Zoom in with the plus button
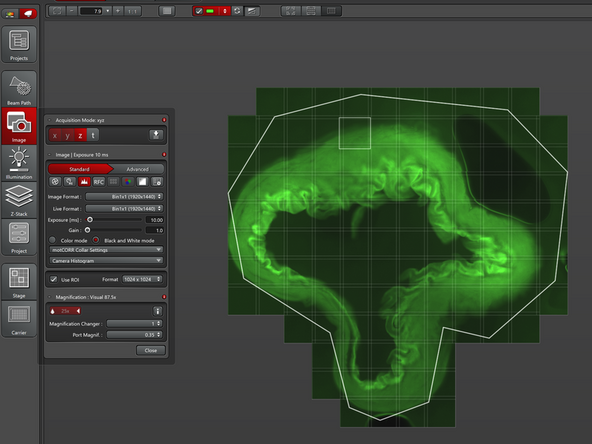The image size is (592, 444). tap(118, 11)
